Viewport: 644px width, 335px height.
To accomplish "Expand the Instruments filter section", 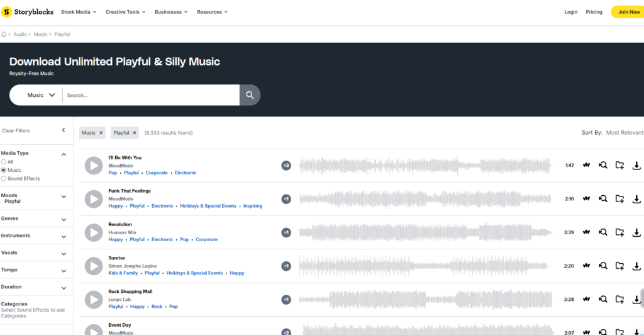I will pos(64,236).
